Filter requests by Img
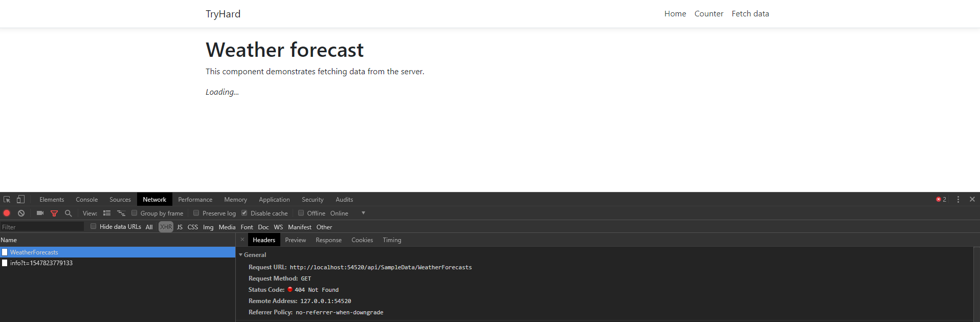980x322 pixels. 208,227
